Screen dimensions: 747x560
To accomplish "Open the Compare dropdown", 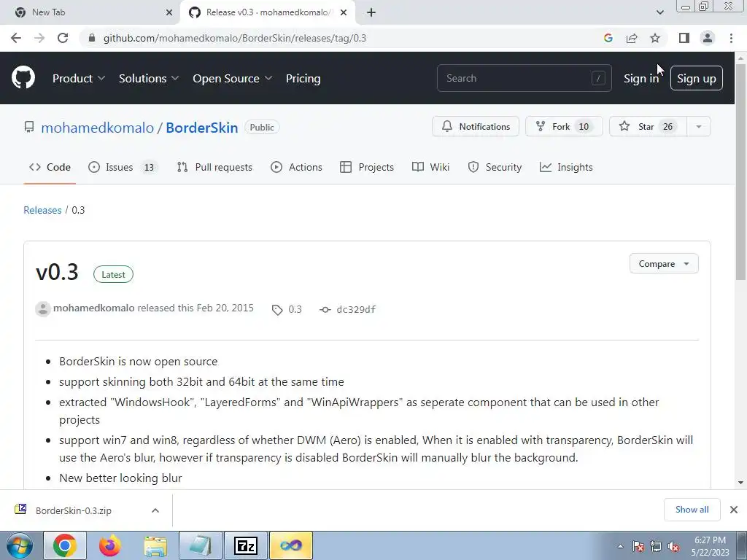I will 664,264.
